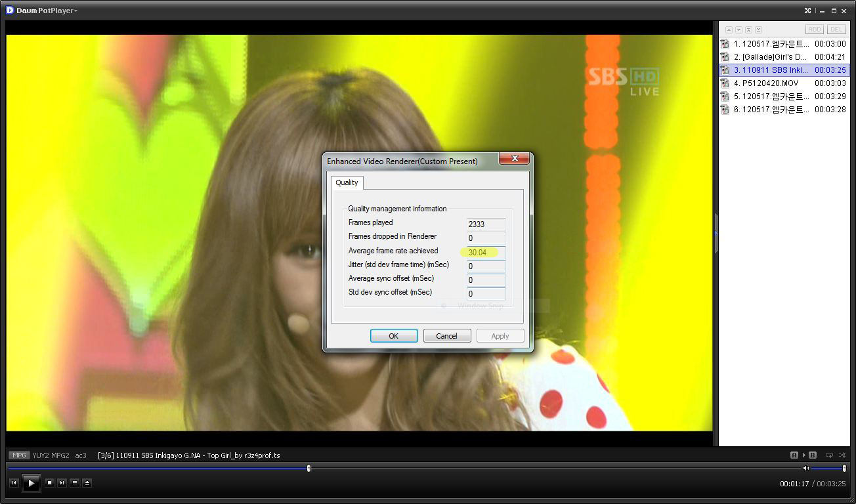Set A repeat point marker
856x504 pixels.
[794, 455]
